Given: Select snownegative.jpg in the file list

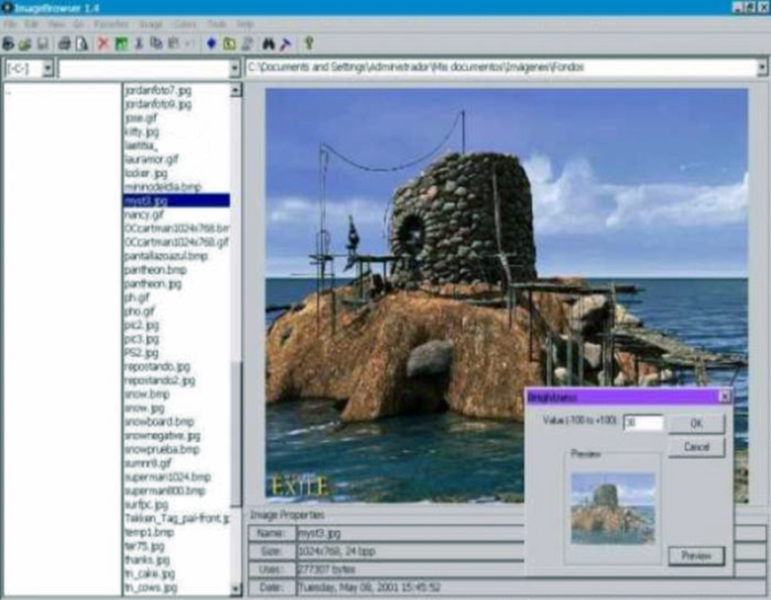Looking at the screenshot, I should pyautogui.click(x=162, y=435).
